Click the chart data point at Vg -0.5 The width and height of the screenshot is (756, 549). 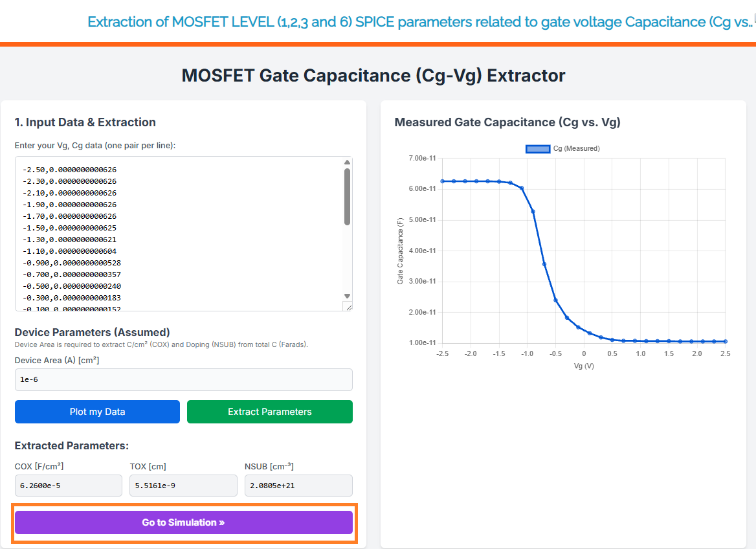[555, 300]
